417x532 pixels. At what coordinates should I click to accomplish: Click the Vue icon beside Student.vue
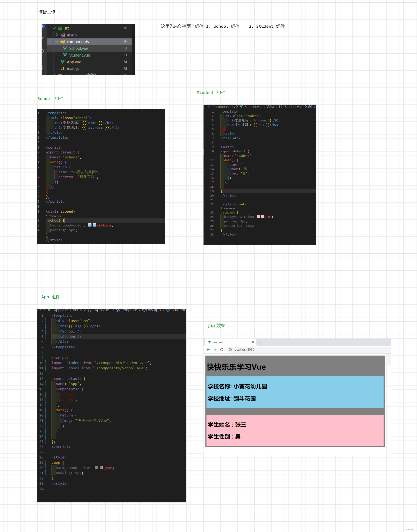[65, 55]
